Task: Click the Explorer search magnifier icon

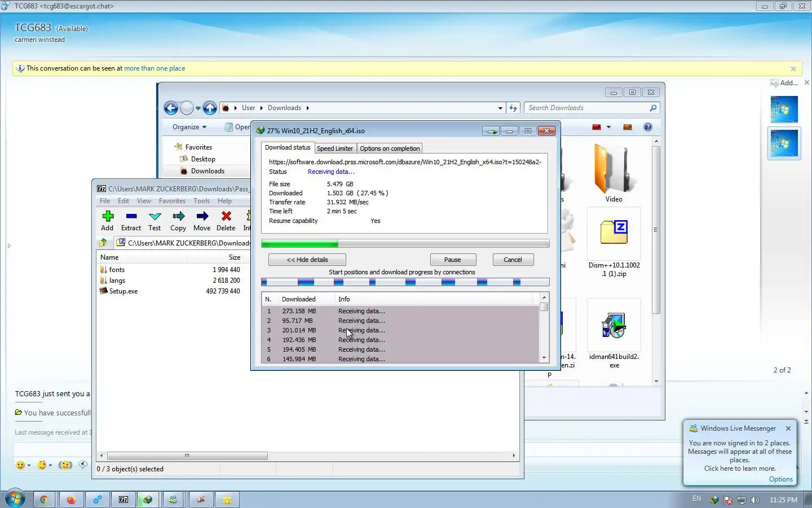Action: pos(653,108)
